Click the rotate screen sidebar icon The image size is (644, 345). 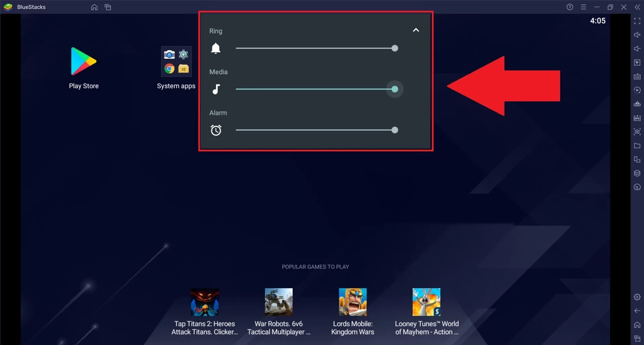(637, 159)
